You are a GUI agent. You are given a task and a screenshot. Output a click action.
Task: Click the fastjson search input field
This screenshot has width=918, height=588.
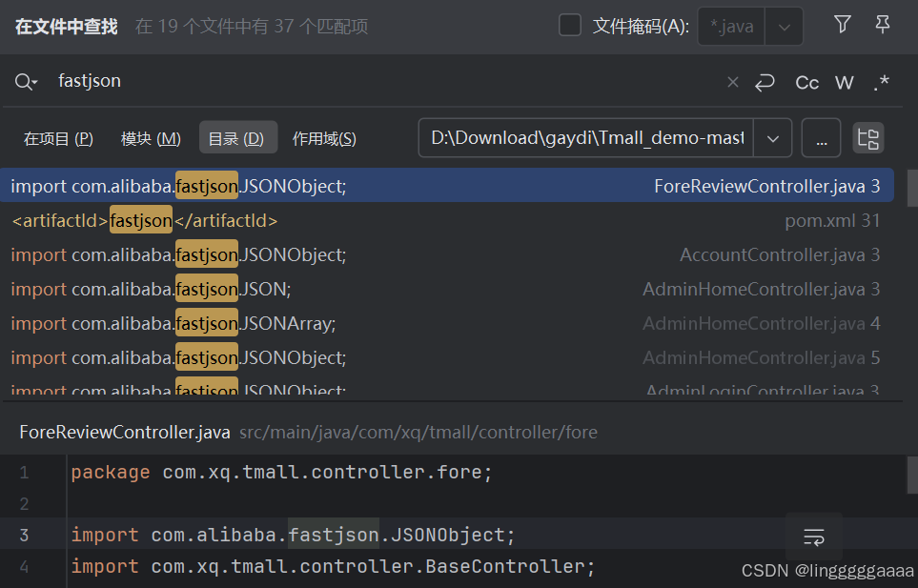pos(386,81)
